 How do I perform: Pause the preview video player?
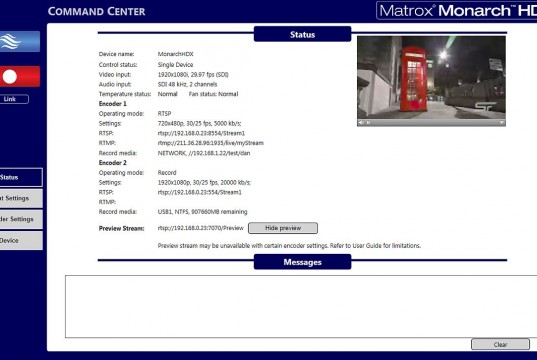pos(369,123)
